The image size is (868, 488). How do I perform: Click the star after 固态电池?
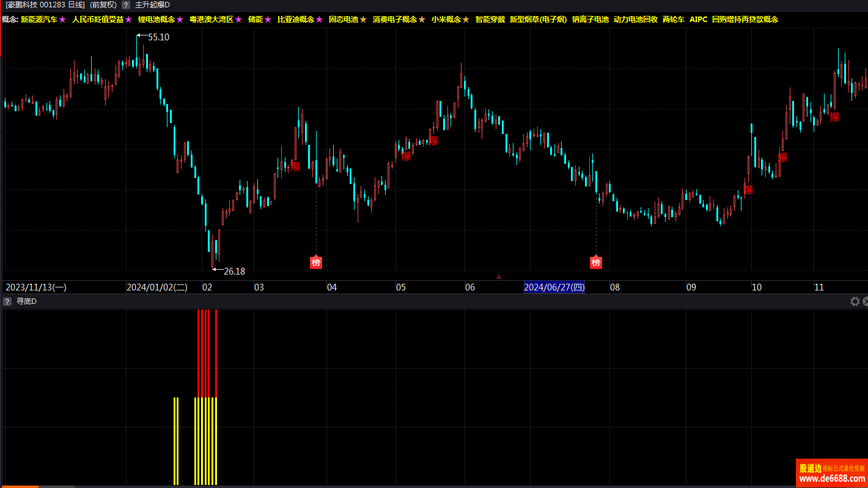point(363,20)
